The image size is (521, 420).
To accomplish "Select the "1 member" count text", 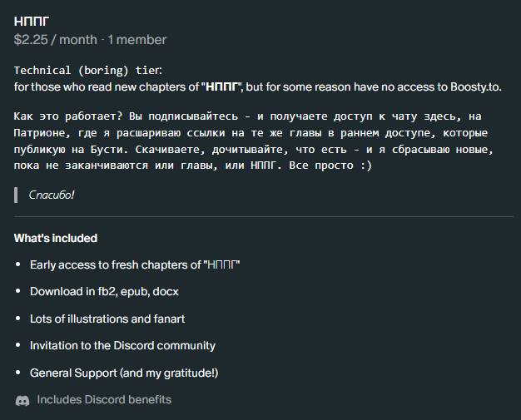I will [x=136, y=39].
